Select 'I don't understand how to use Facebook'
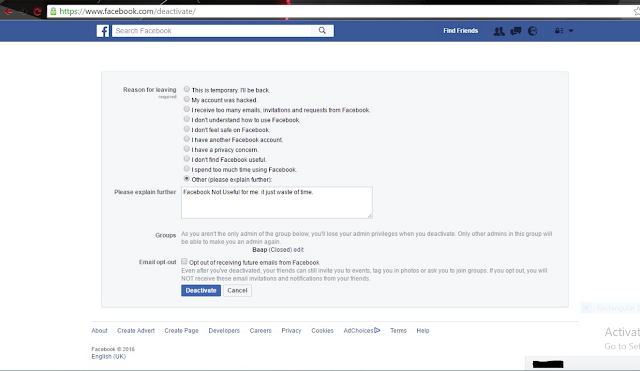Screen dimensions: 640x371 point(187,119)
